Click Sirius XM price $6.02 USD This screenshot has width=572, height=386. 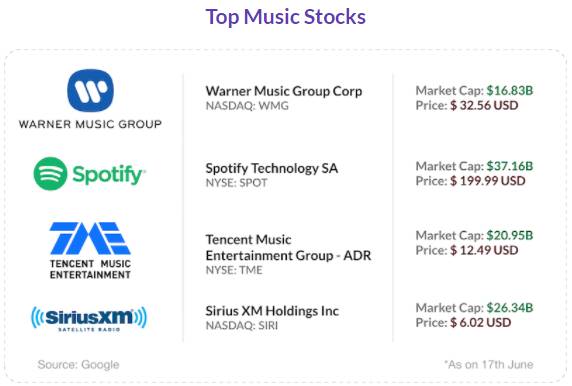click(480, 323)
